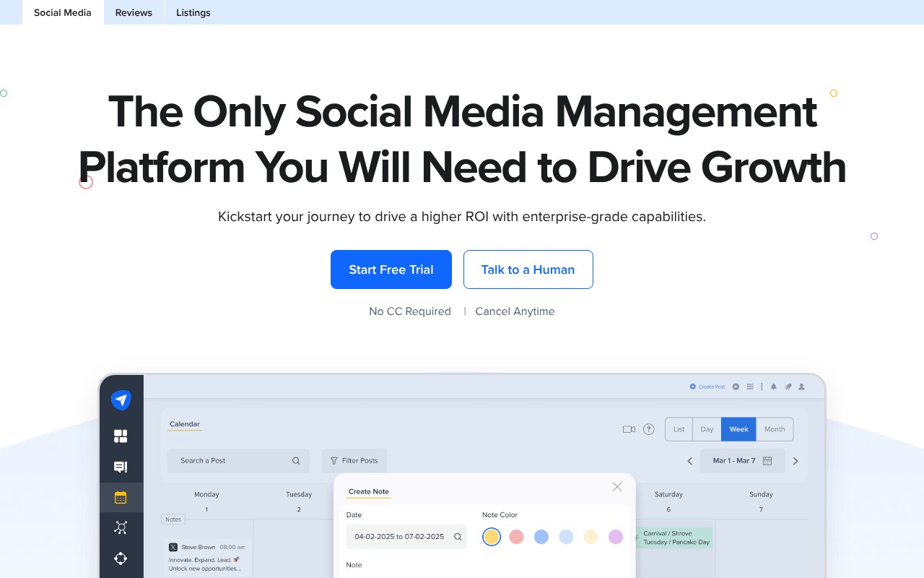This screenshot has height=578, width=924.
Task: Click the diamond target sidebar icon
Action: pos(121,558)
